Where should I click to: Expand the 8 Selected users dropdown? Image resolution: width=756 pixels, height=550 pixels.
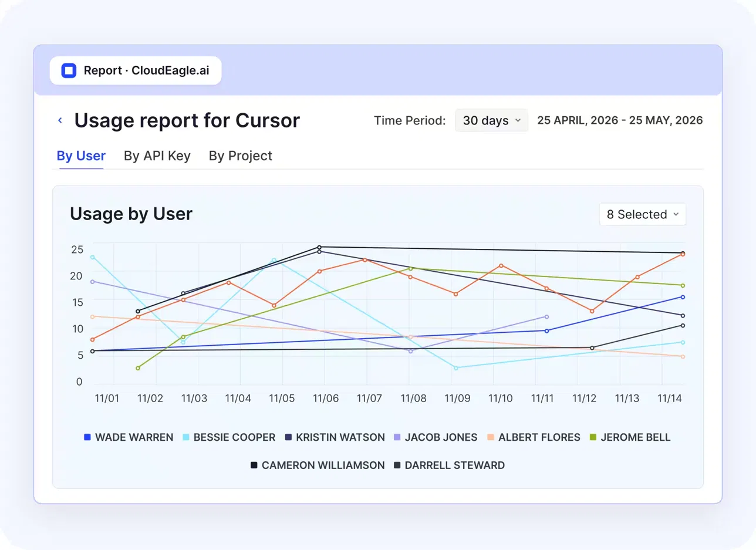pos(642,214)
